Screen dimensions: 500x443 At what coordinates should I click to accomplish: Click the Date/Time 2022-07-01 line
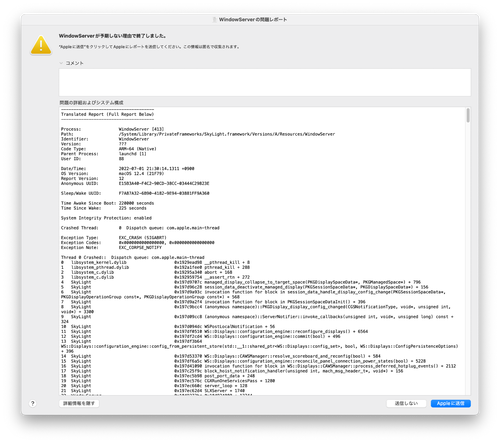128,168
